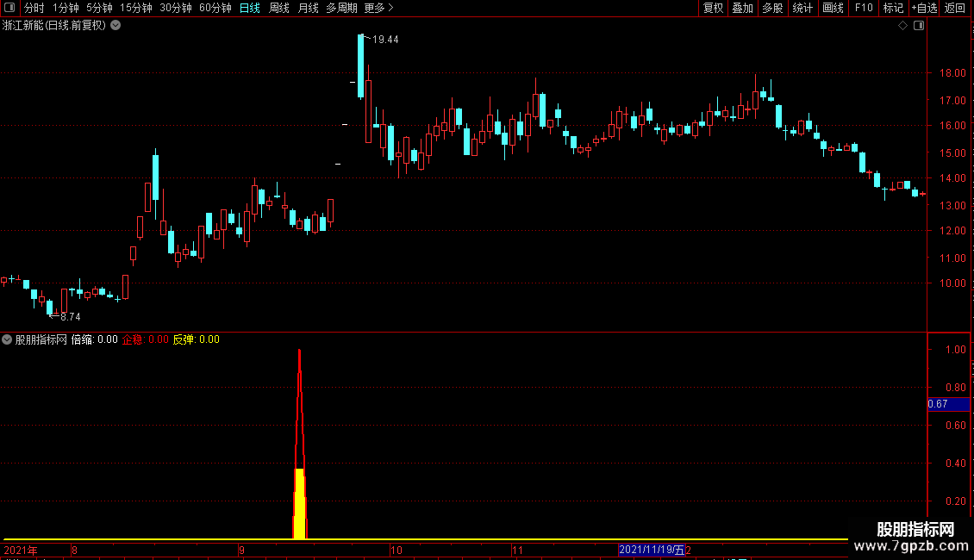Open the 统计 statistics tool

(x=802, y=8)
